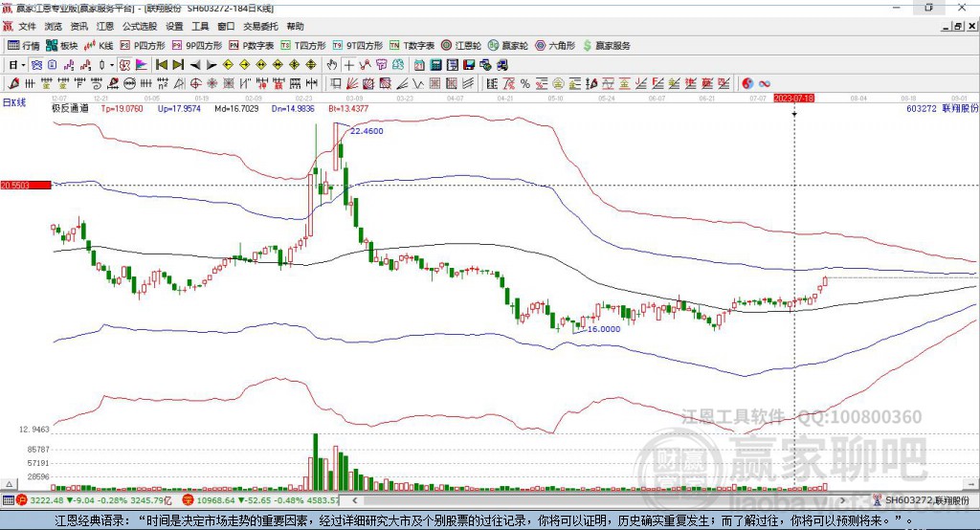The height and width of the screenshot is (530, 980).
Task: Open the 江恩 menu
Action: coord(105,26)
